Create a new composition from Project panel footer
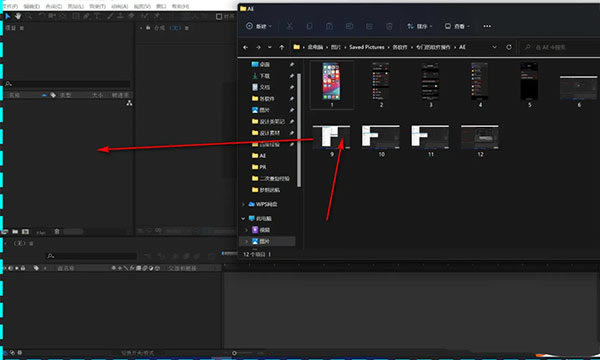 tap(25, 232)
